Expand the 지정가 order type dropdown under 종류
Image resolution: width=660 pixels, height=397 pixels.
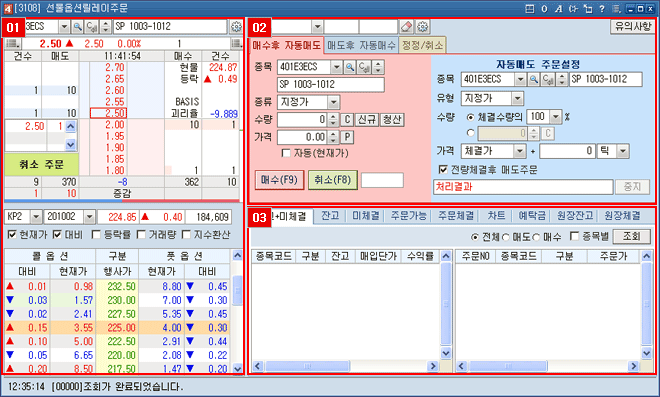333,102
